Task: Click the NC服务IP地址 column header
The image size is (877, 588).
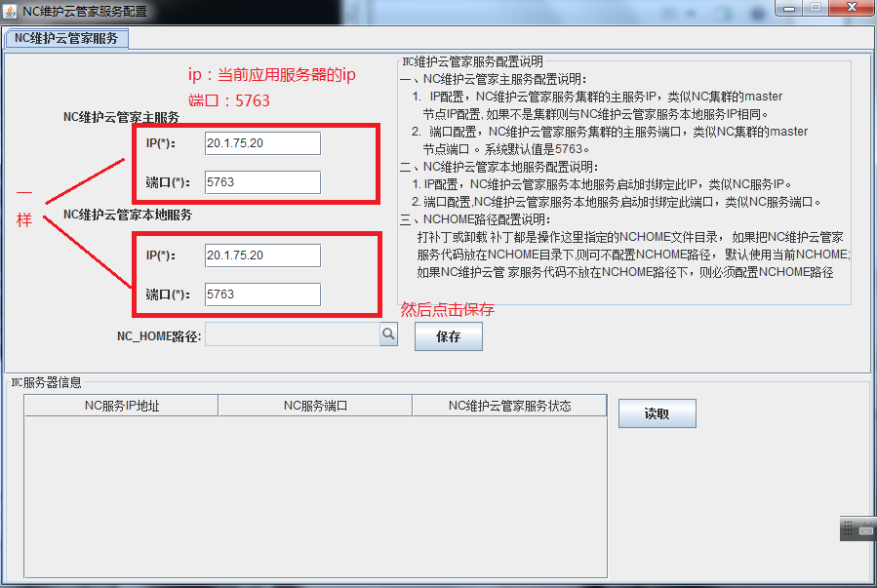Action: (121, 406)
